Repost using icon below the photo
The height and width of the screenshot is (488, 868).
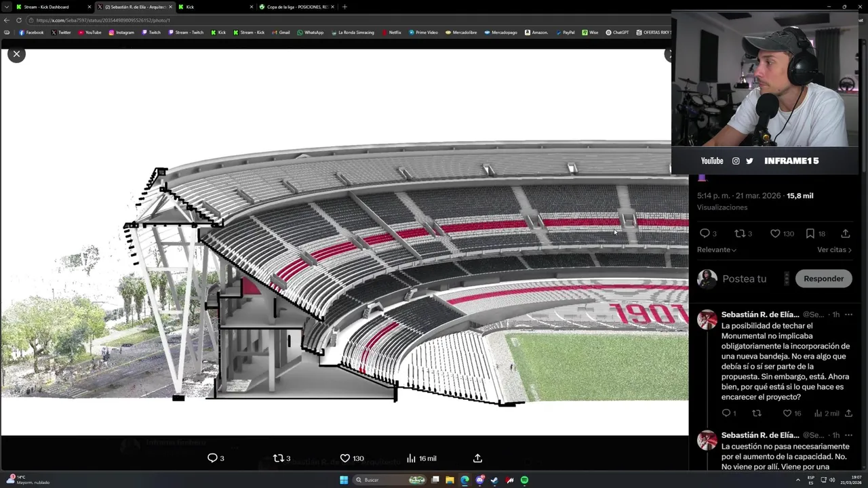pos(278,458)
